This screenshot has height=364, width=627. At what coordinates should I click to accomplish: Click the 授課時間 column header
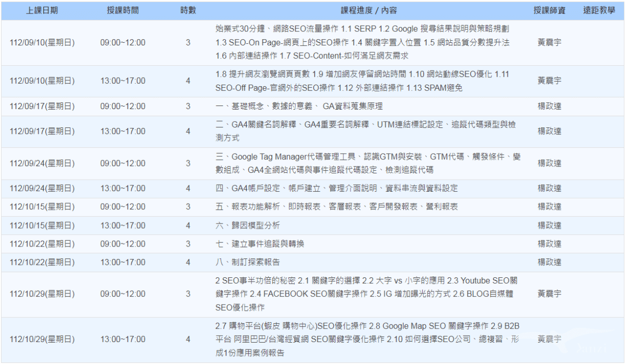point(123,9)
